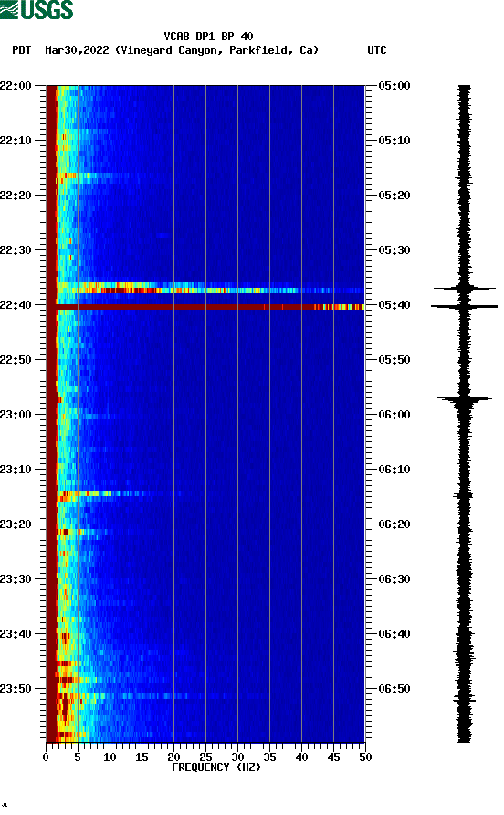Viewport: 504px width, 815px height.
Task: Click the 23:30 PDT time label
Action: click(16, 579)
